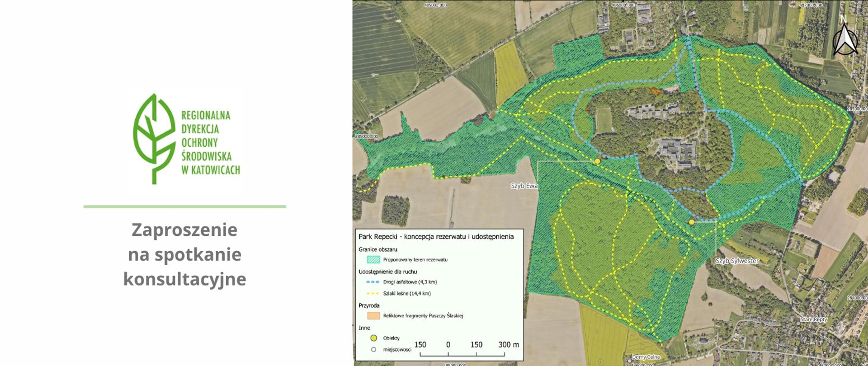Select the Szyb Sylwester yellow map marker
The height and width of the screenshot is (366, 868).
(x=691, y=222)
